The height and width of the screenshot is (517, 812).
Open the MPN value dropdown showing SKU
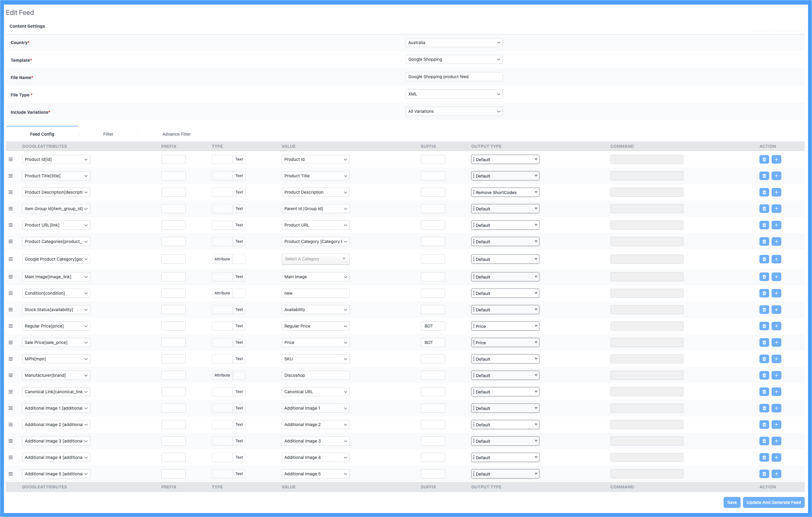pyautogui.click(x=316, y=359)
